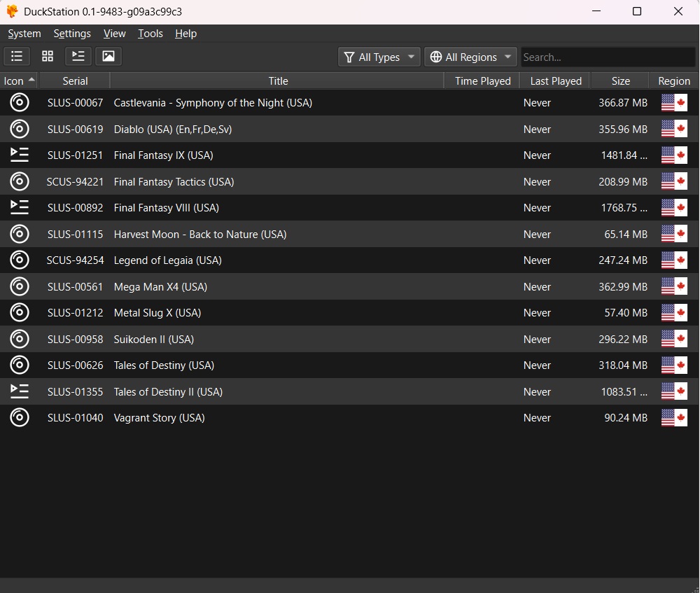Toggle merge disc sets button
This screenshot has height=593, width=700.
(x=78, y=56)
